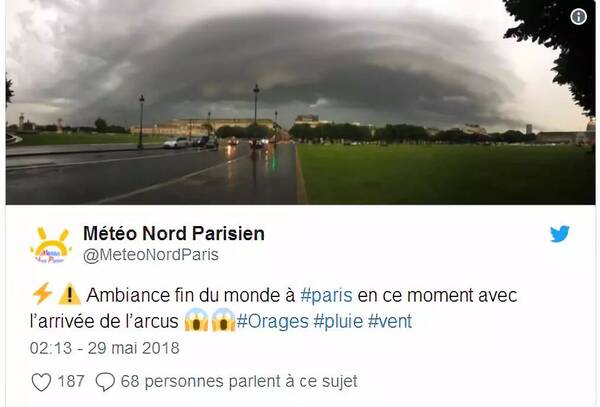600x407 pixels.
Task: Click the Météo Nord Parisien display name
Action: point(174,233)
